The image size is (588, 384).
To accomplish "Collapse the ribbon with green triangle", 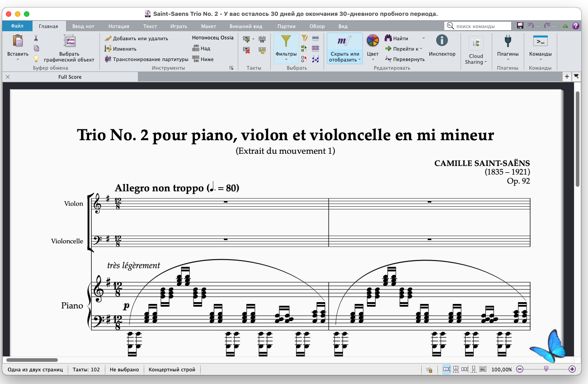I will [x=565, y=26].
